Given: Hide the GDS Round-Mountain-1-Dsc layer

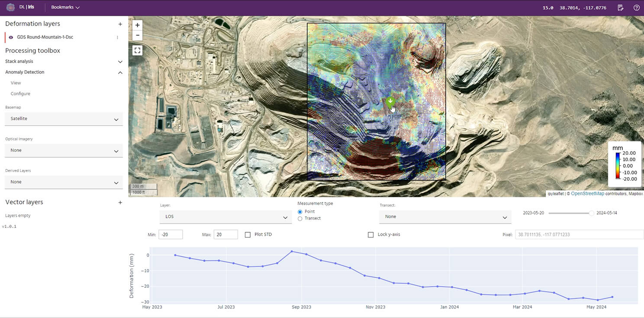Looking at the screenshot, I should point(11,37).
